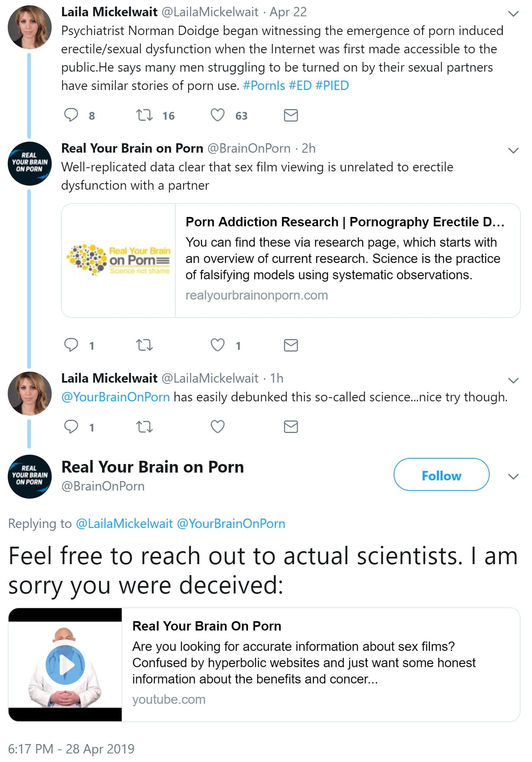The height and width of the screenshot is (762, 532).
Task: Share the 'easily debunked' tweet by message
Action: click(x=291, y=427)
